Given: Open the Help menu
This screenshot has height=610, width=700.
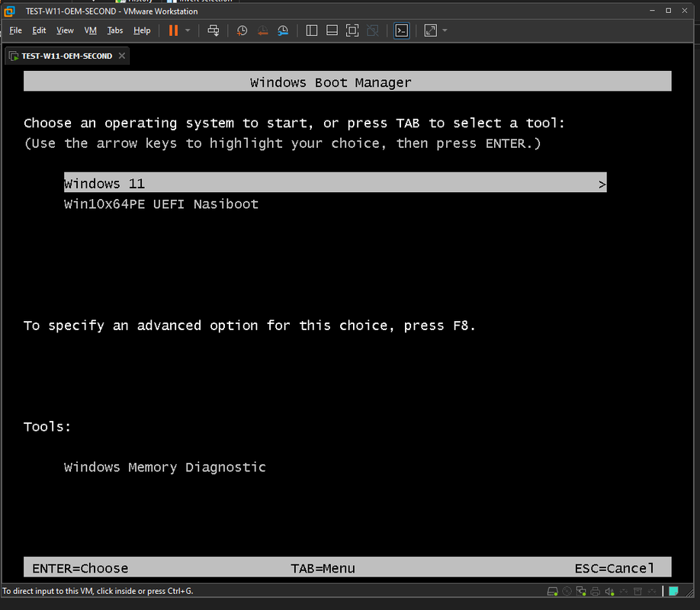Looking at the screenshot, I should coord(142,30).
